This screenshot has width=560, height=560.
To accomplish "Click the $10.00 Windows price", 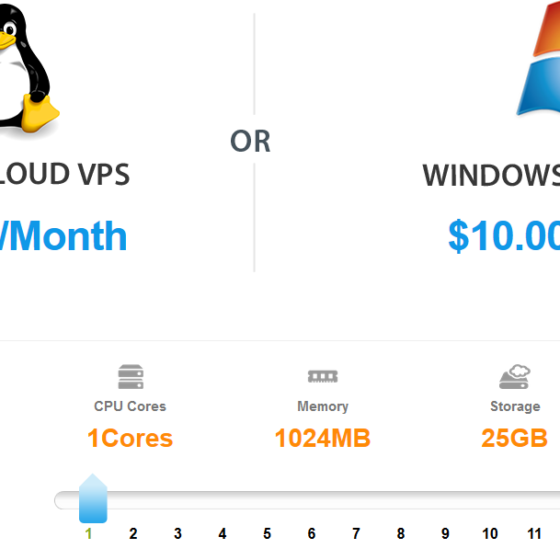I will click(x=504, y=236).
